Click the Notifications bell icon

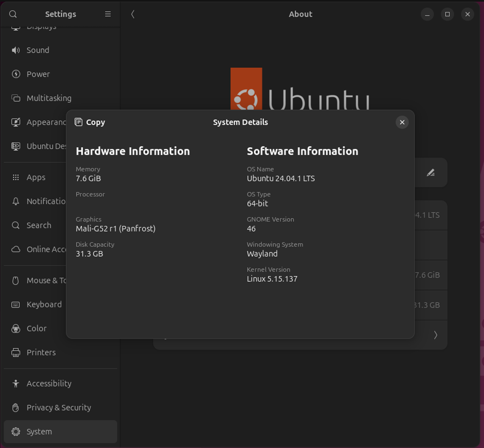pos(16,201)
